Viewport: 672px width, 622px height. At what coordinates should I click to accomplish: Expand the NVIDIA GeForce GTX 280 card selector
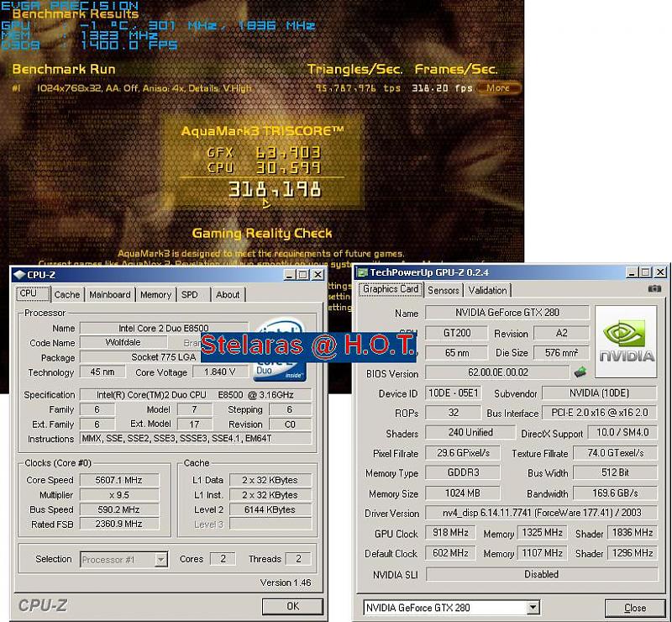tap(533, 607)
